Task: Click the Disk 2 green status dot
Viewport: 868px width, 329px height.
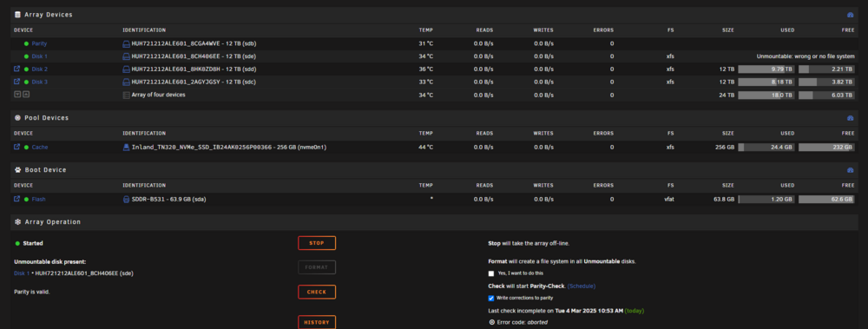Action: 26,69
